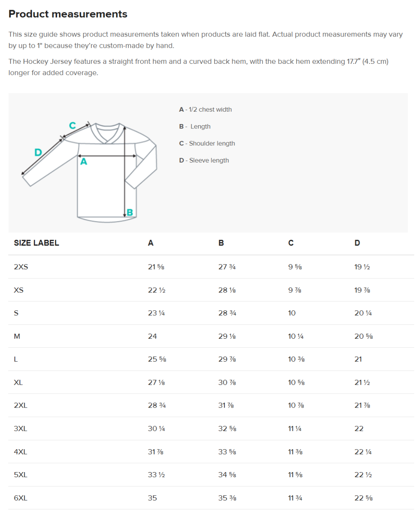Click the M row chest width value 24
Viewport: 420px width, 525px height.
click(152, 336)
